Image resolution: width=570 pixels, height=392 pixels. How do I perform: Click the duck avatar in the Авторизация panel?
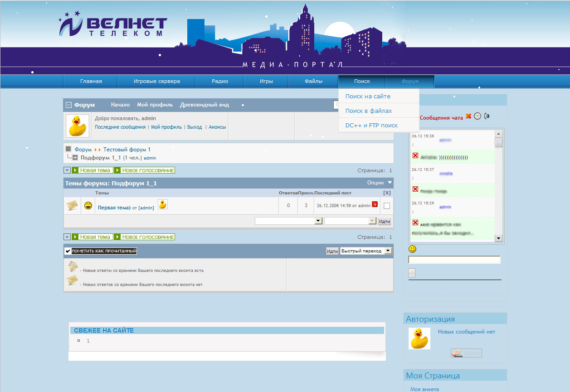[x=419, y=338]
